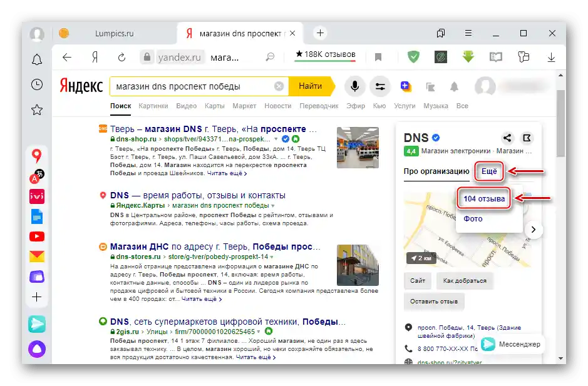Open translator icon in sidebar

click(37, 176)
